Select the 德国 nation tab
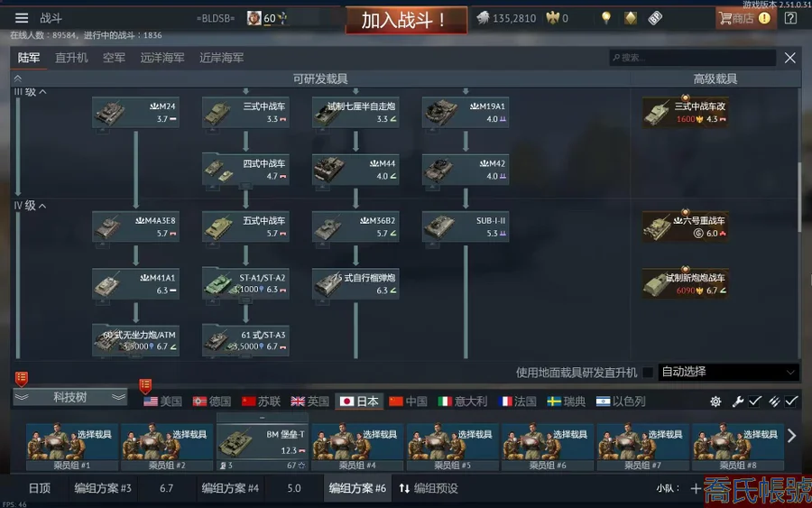 212,402
